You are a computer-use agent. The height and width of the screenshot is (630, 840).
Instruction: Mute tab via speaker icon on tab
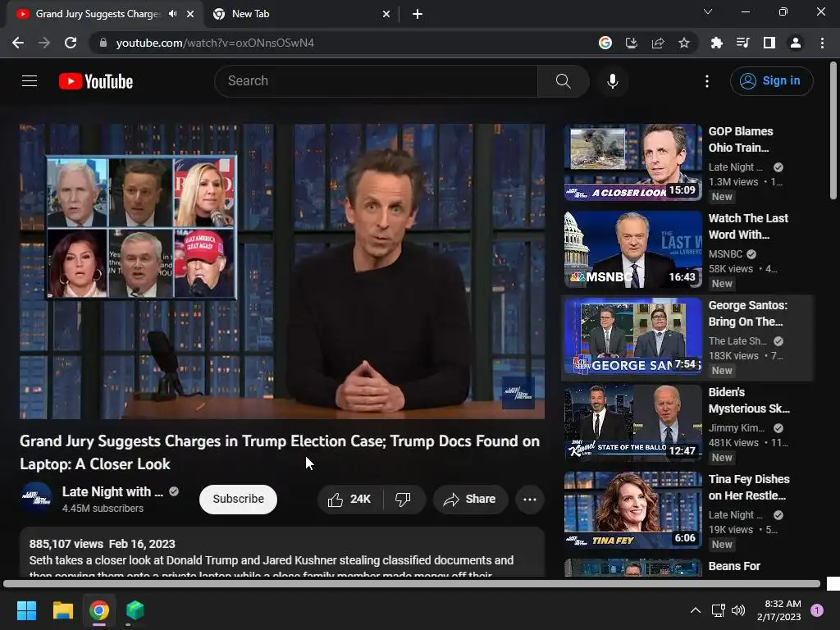(x=172, y=14)
